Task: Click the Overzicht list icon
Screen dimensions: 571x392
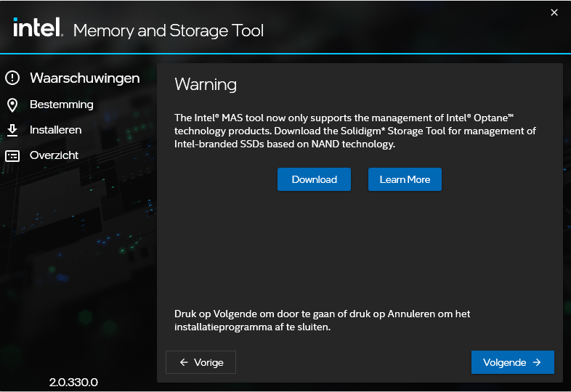Action: pos(12,156)
